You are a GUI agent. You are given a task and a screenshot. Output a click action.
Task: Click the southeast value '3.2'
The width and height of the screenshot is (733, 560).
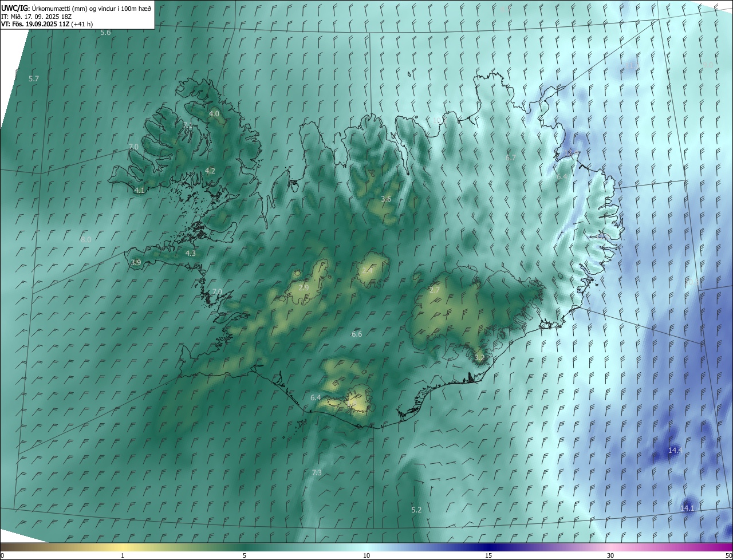(479, 357)
